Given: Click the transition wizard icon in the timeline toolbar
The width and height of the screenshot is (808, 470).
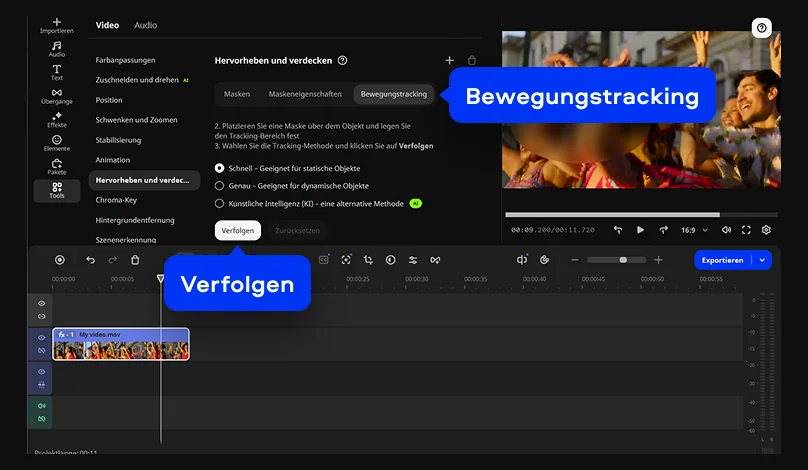Looking at the screenshot, I should point(435,260).
